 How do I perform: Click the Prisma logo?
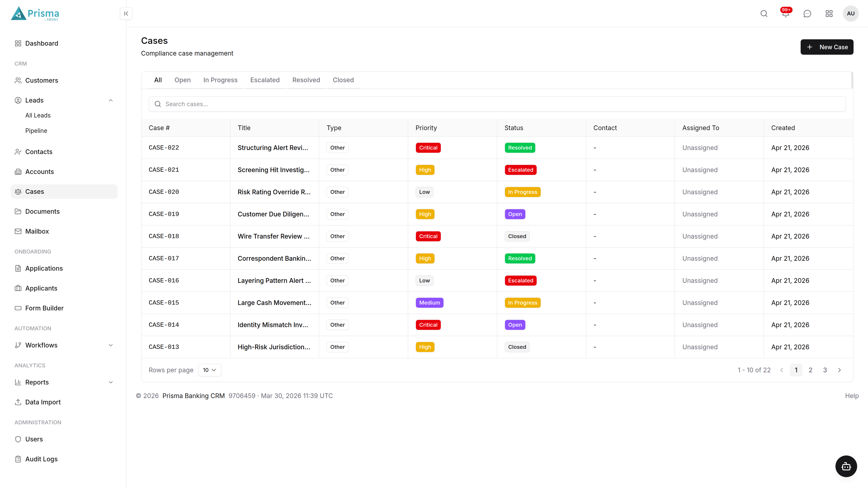pyautogui.click(x=35, y=14)
